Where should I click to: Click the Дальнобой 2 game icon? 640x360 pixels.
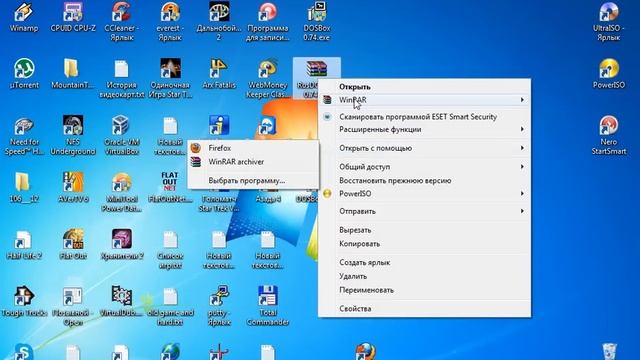click(219, 21)
